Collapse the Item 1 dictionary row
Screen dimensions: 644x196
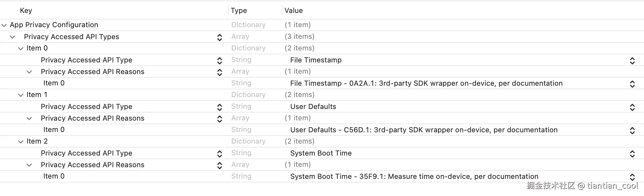[x=21, y=95]
